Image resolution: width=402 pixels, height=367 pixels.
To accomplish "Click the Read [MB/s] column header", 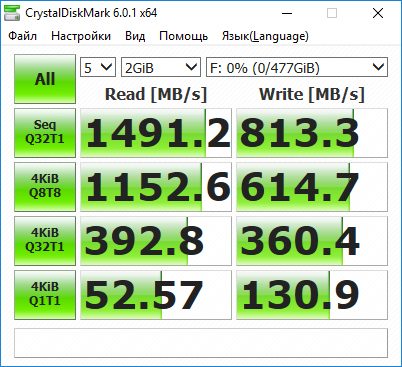I will (156, 94).
